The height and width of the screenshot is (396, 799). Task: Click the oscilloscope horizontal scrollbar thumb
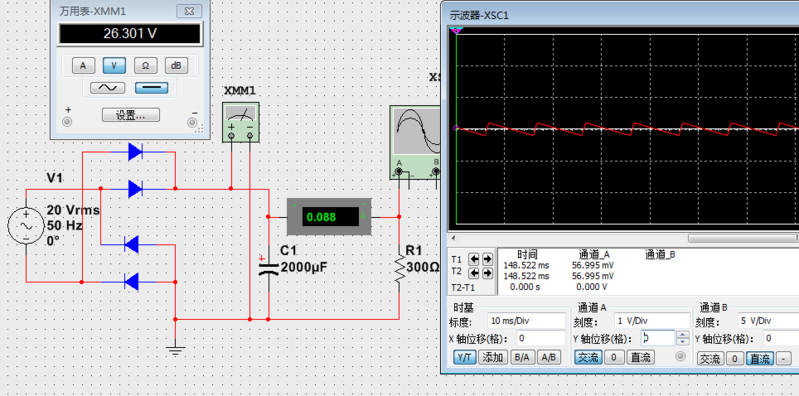tap(743, 239)
